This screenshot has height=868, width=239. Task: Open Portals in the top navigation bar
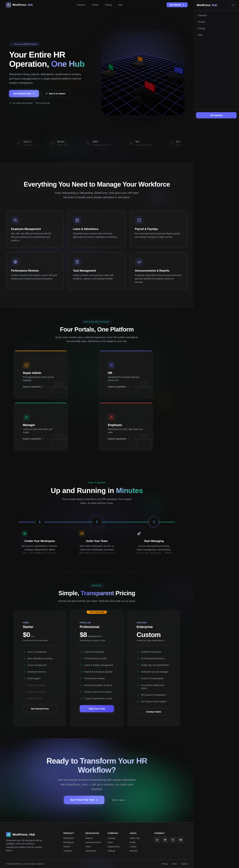pos(95,5)
